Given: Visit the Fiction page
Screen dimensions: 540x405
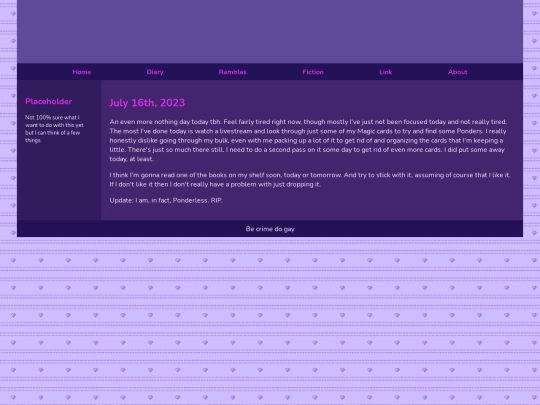Looking at the screenshot, I should (x=313, y=72).
